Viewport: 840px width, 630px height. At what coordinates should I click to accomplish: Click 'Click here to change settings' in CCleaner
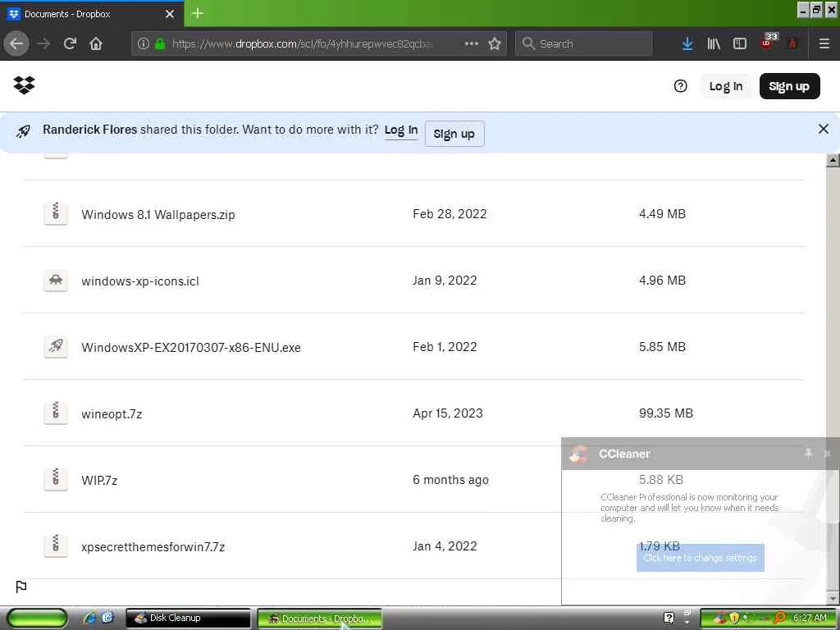tap(701, 558)
